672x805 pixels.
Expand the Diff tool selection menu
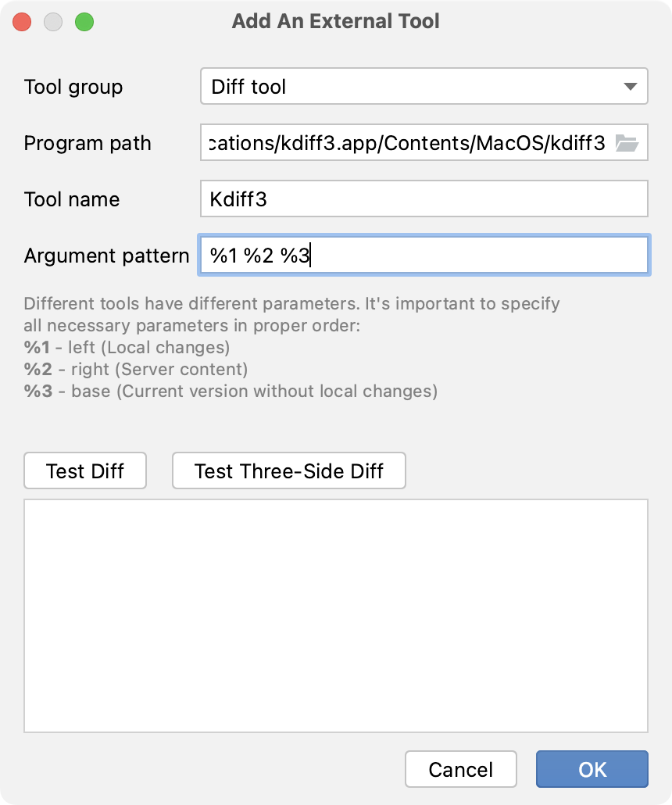(424, 86)
